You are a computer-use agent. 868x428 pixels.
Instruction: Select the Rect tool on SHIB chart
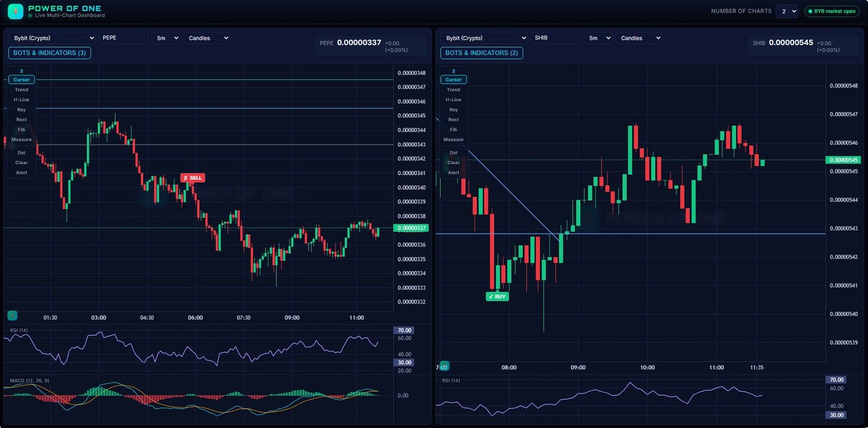point(454,120)
